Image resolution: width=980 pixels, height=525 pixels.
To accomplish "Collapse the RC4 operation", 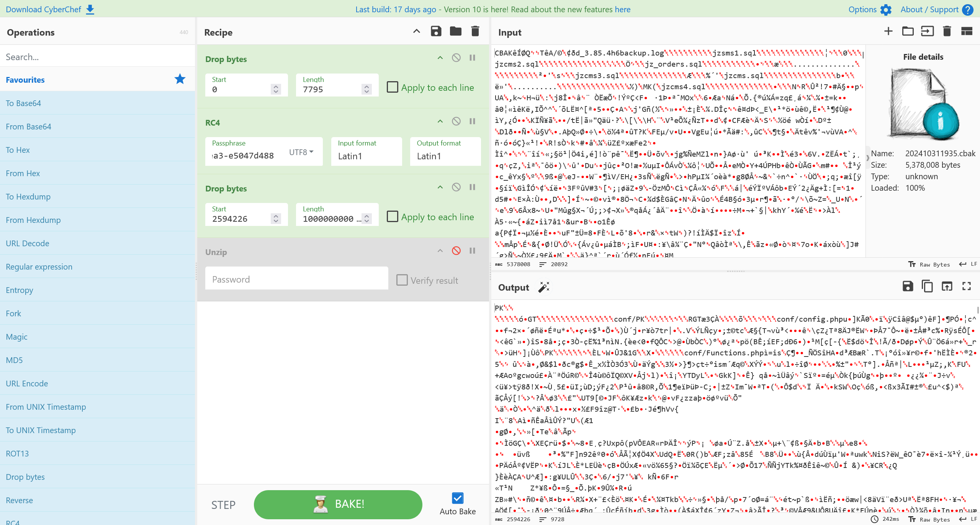I will (440, 121).
